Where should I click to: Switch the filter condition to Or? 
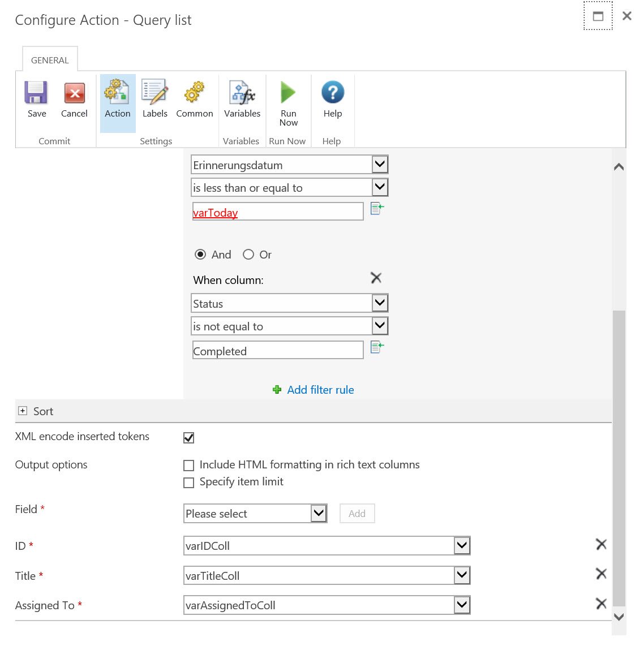pos(248,255)
